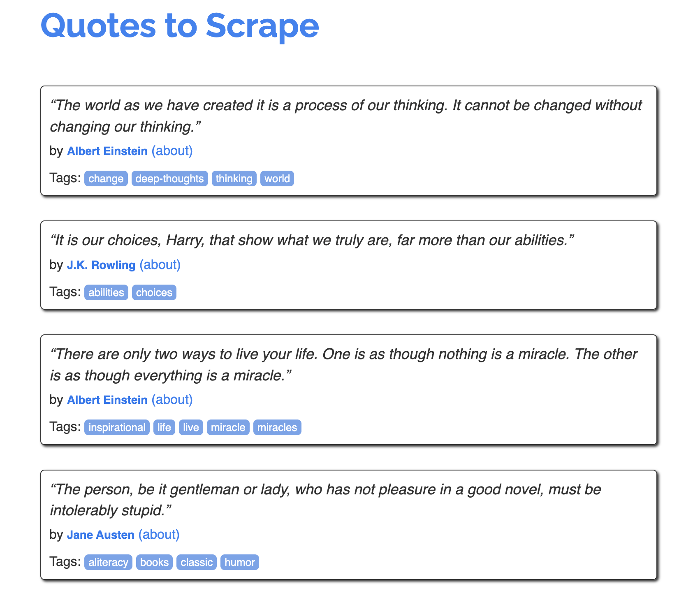Select the deep-thoughts tag
Viewport: 700px width, 598px height.
169,178
